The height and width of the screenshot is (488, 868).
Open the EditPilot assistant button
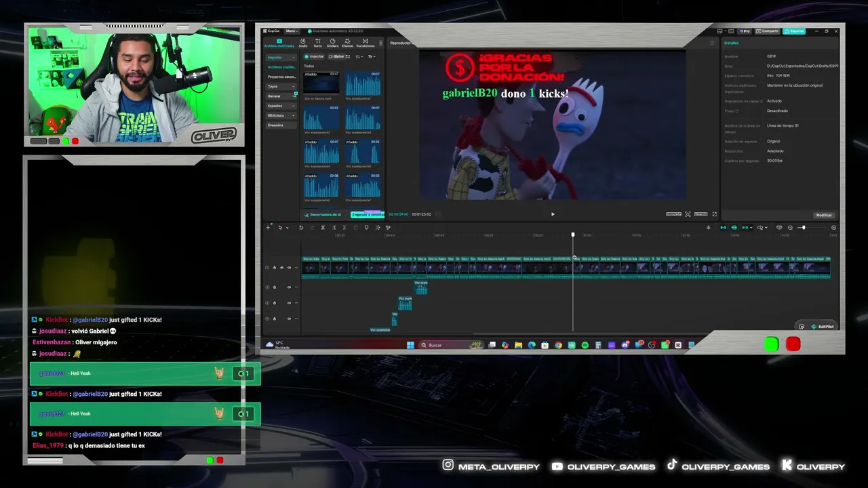click(822, 327)
